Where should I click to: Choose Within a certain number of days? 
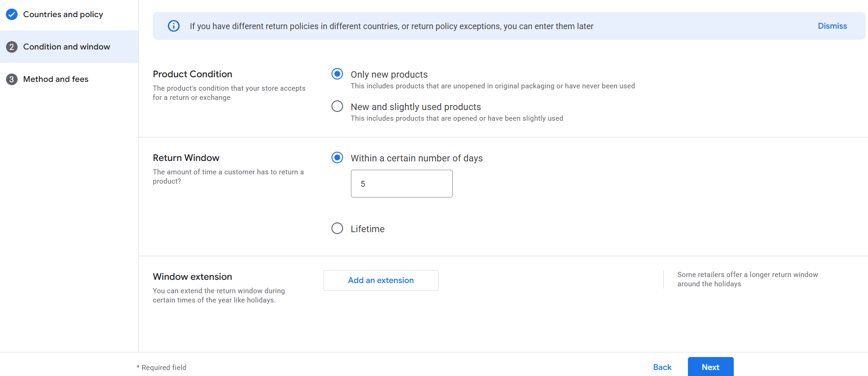337,158
